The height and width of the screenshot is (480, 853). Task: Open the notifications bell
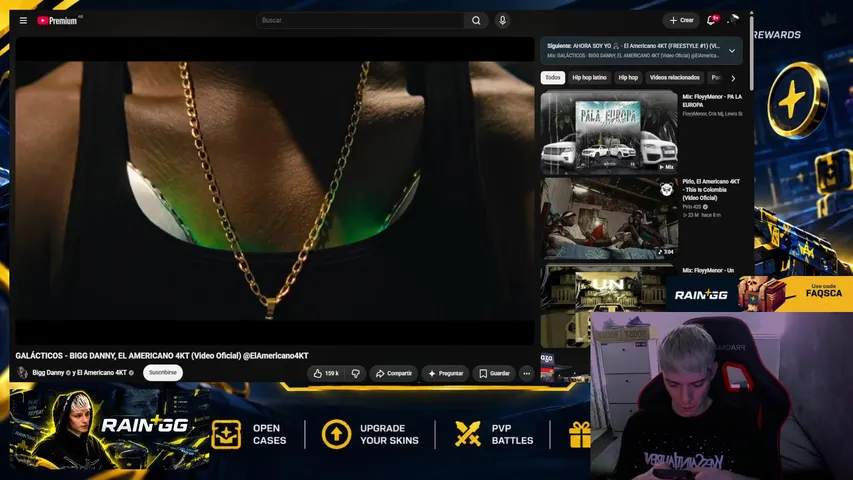(712, 20)
